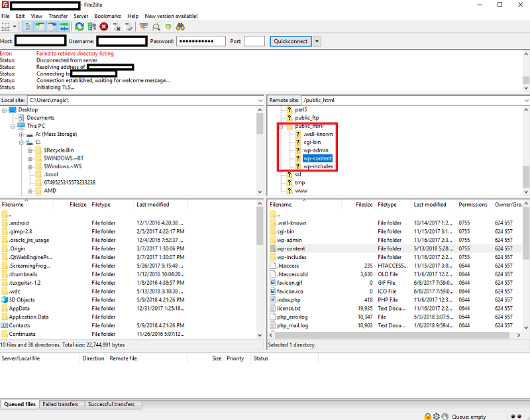Toggle the transfer queue display
This screenshot has height=420, width=530.
click(64, 26)
